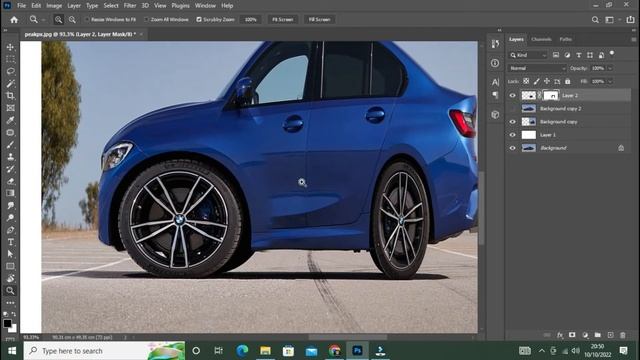Switch to the Channels tab
Viewport: 640px width, 360px height.
tap(542, 39)
